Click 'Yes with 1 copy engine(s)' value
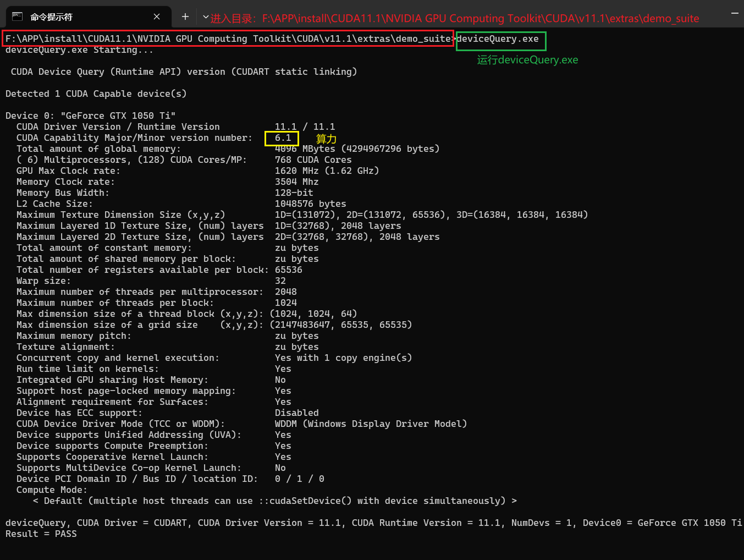Image resolution: width=744 pixels, height=560 pixels. (344, 358)
